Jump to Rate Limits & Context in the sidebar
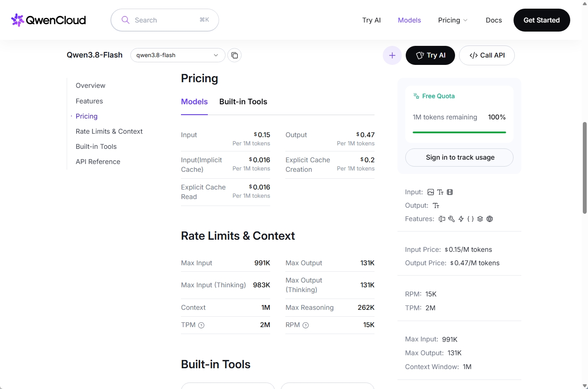 coord(109,132)
